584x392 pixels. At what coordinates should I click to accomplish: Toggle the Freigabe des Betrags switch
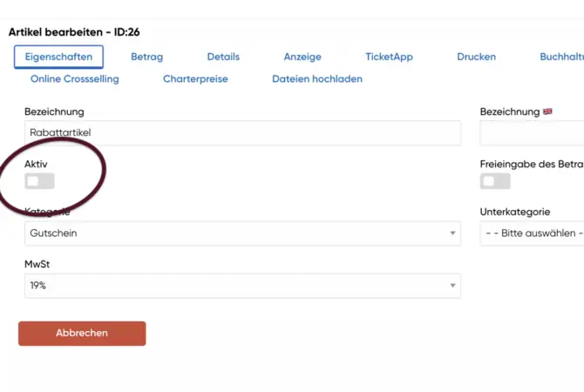tap(495, 181)
